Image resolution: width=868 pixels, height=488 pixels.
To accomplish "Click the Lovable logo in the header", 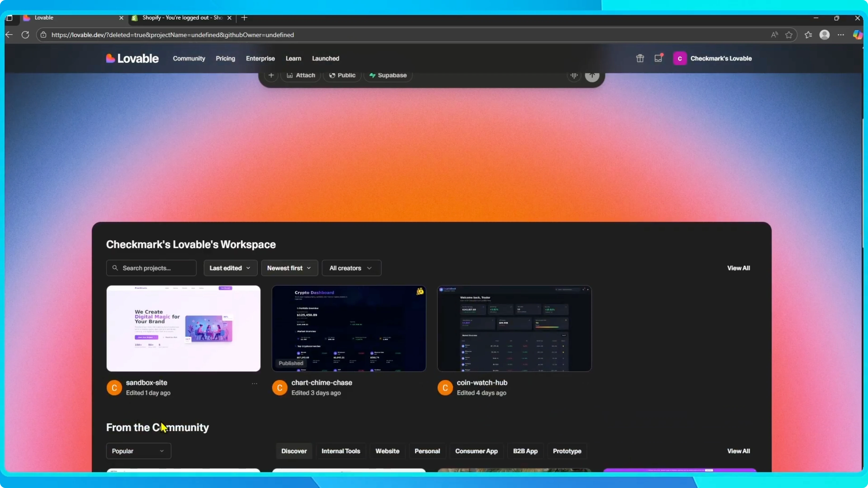I will pyautogui.click(x=132, y=58).
